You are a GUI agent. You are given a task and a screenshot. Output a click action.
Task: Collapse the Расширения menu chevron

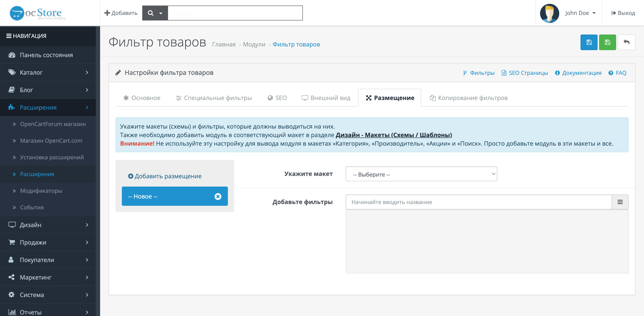pos(87,107)
